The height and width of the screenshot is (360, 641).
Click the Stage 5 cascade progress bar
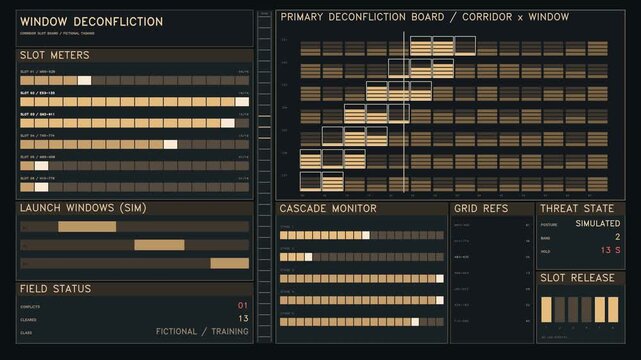(362, 322)
